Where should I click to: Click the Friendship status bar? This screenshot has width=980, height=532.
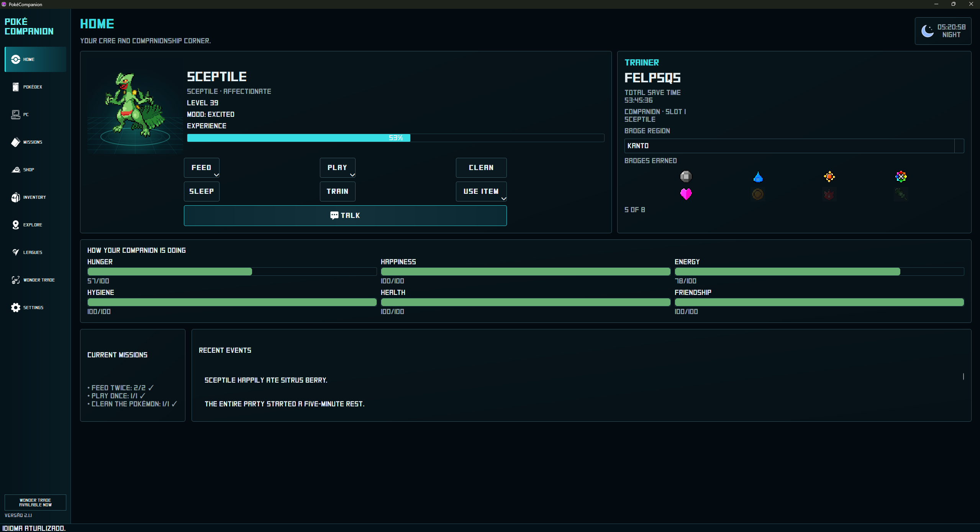[819, 302]
